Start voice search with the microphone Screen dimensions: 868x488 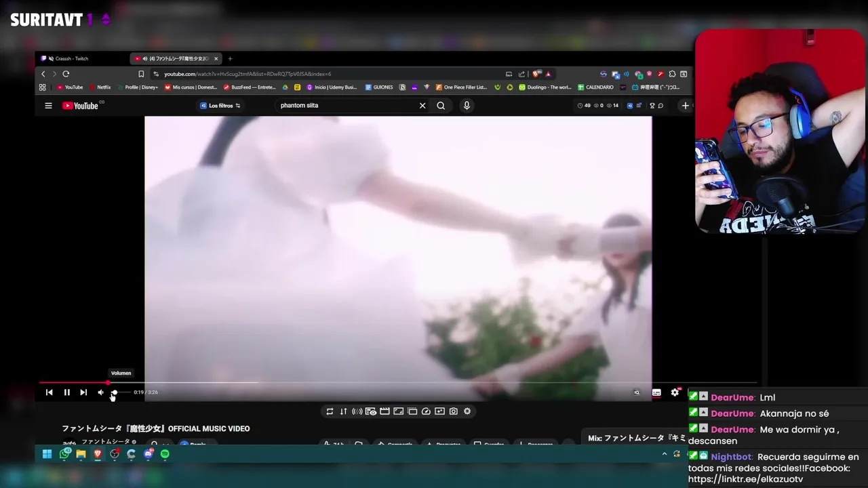[467, 106]
